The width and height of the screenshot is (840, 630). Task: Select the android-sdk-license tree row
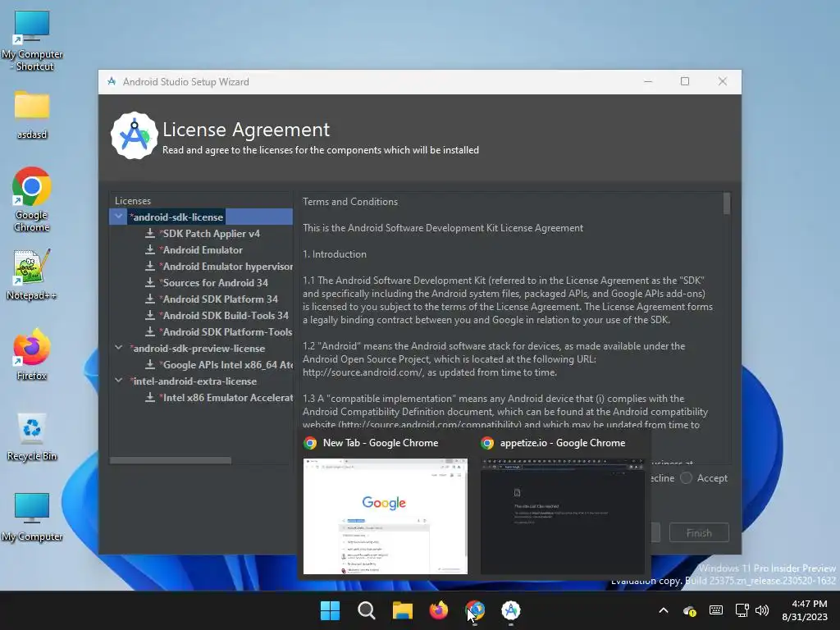tap(201, 217)
